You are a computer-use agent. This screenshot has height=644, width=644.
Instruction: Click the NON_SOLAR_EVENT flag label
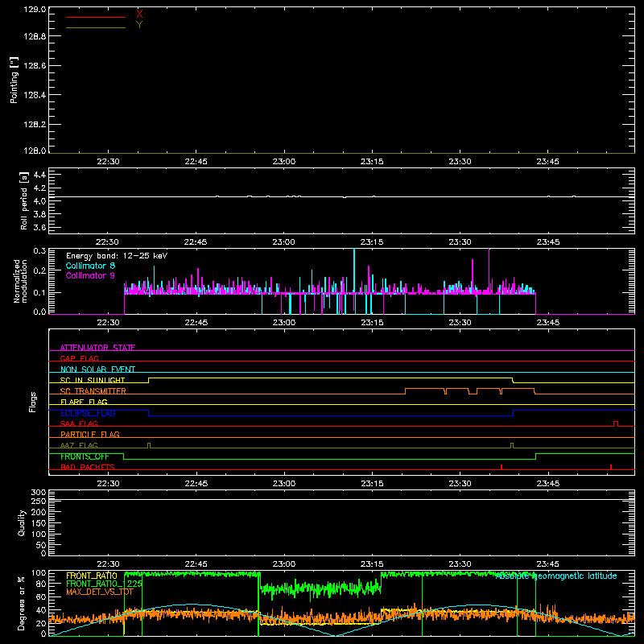[97, 369]
